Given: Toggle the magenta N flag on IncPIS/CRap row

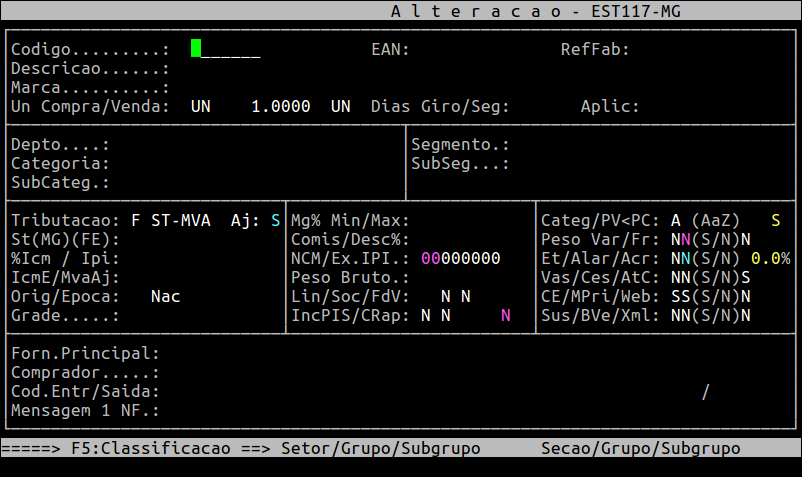Looking at the screenshot, I should point(506,315).
